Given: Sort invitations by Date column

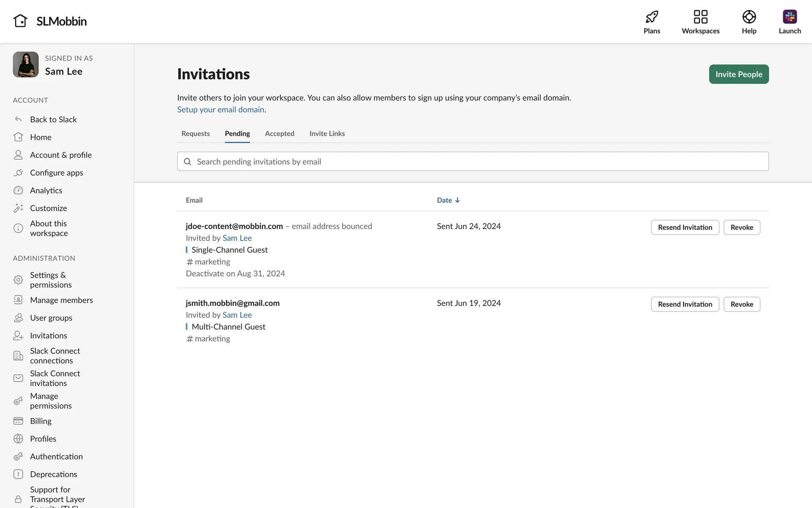Looking at the screenshot, I should [448, 200].
